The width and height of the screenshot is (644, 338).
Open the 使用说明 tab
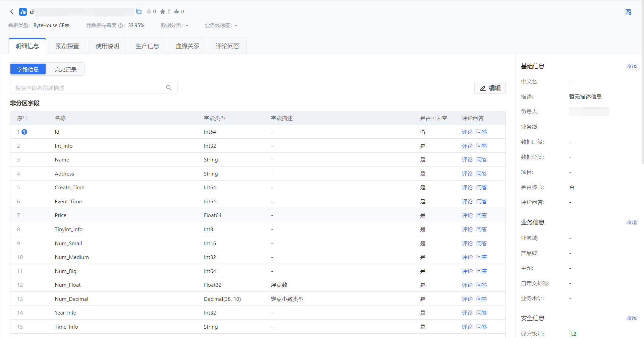click(107, 46)
